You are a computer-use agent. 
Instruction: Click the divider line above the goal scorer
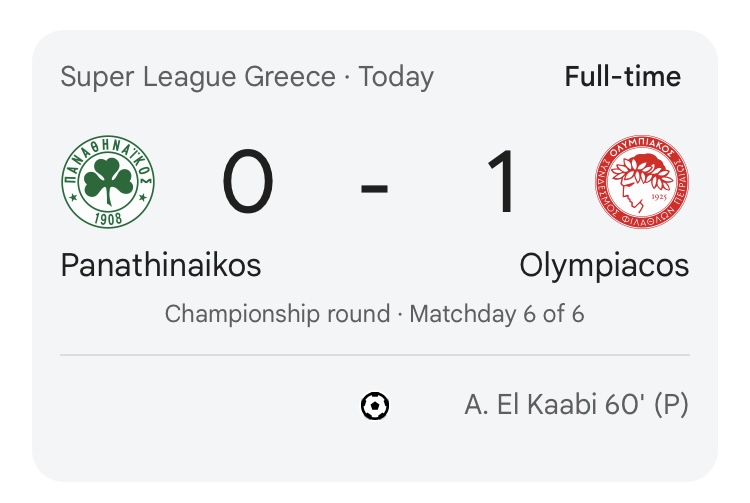pyautogui.click(x=375, y=355)
